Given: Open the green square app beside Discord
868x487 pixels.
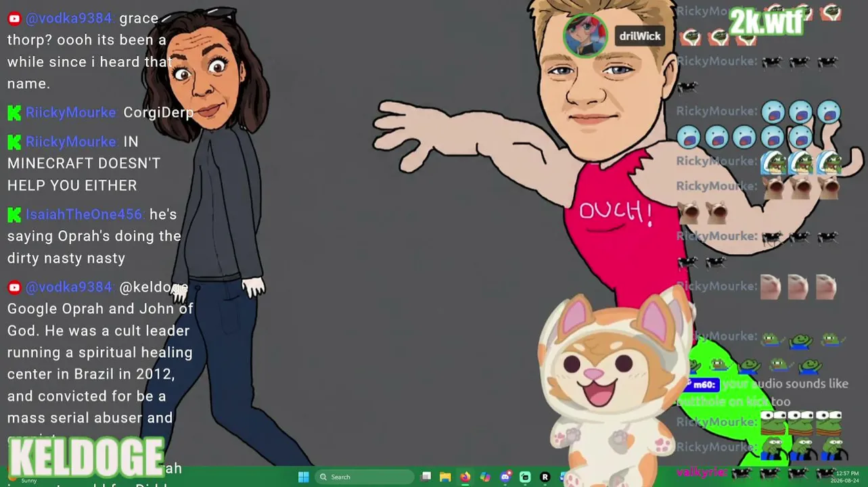Looking at the screenshot, I should [x=525, y=477].
